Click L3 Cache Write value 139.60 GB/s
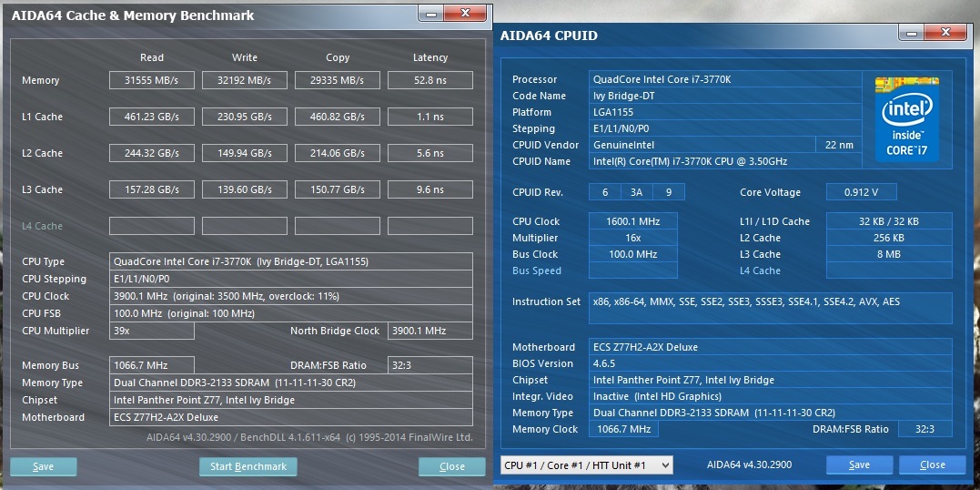Image resolution: width=980 pixels, height=490 pixels. 245,189
